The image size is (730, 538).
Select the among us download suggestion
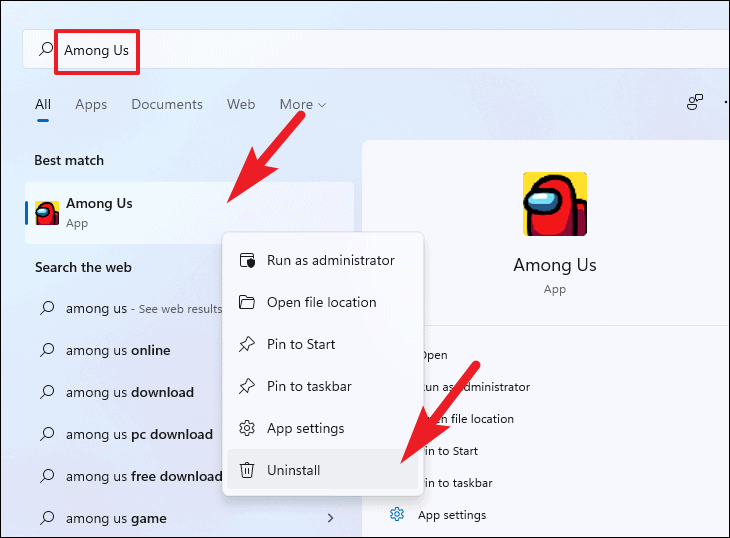coord(129,392)
